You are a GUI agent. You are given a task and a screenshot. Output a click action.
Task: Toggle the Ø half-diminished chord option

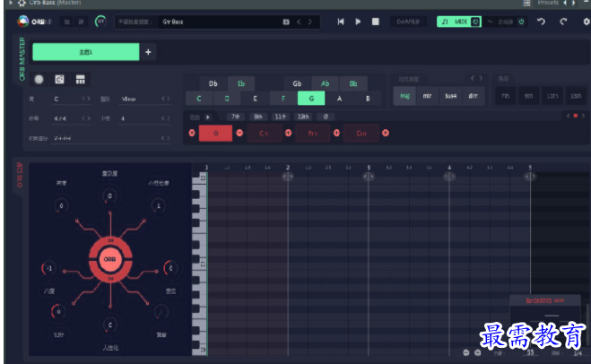point(326,117)
